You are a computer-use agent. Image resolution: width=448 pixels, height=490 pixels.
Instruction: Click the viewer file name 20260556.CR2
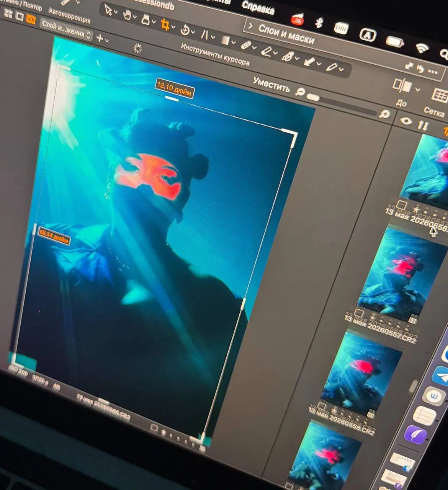(x=103, y=408)
